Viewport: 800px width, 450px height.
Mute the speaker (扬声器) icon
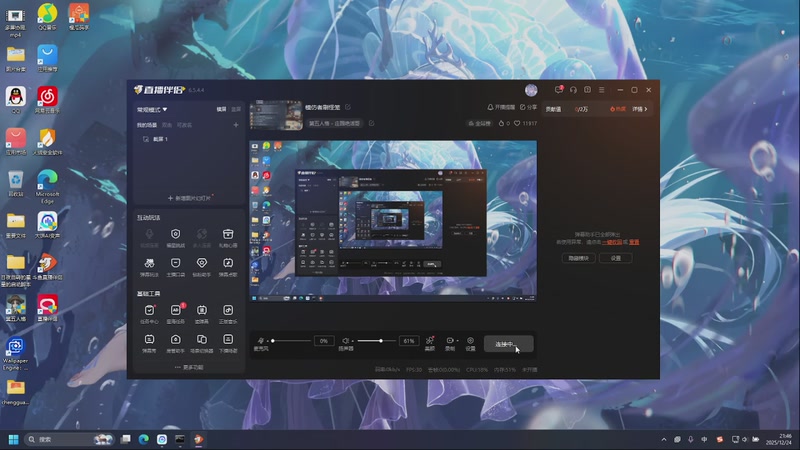coord(345,340)
